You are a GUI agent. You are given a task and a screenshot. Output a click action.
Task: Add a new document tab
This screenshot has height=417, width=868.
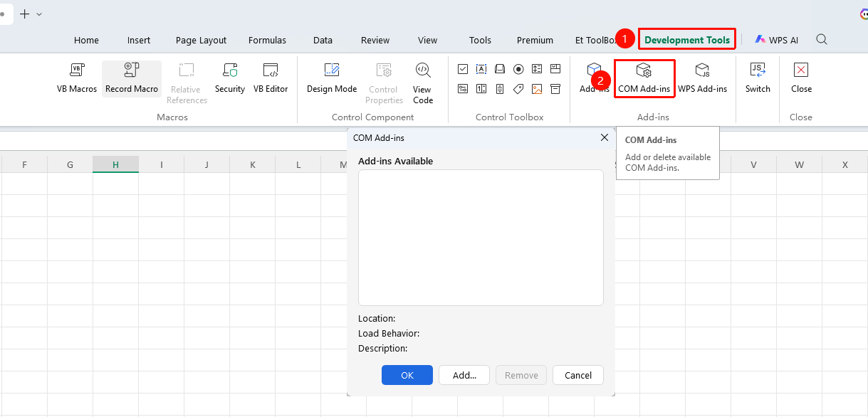click(x=25, y=14)
